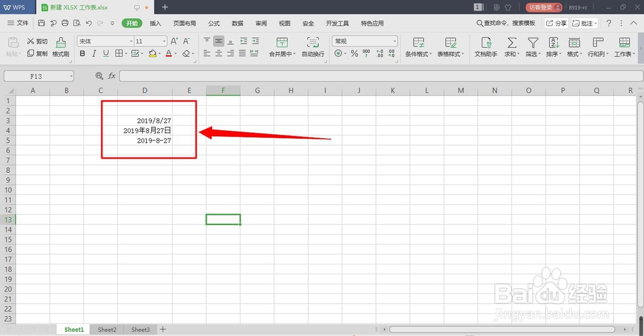This screenshot has width=644, height=336.
Task: Click the Save icon in quick access toolbar
Action: [41, 23]
